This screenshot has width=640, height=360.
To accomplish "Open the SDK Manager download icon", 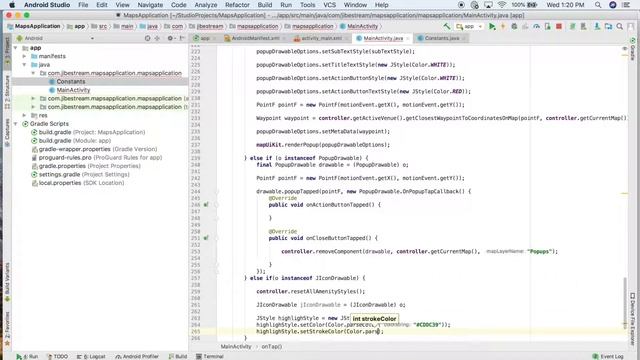I will click(597, 27).
